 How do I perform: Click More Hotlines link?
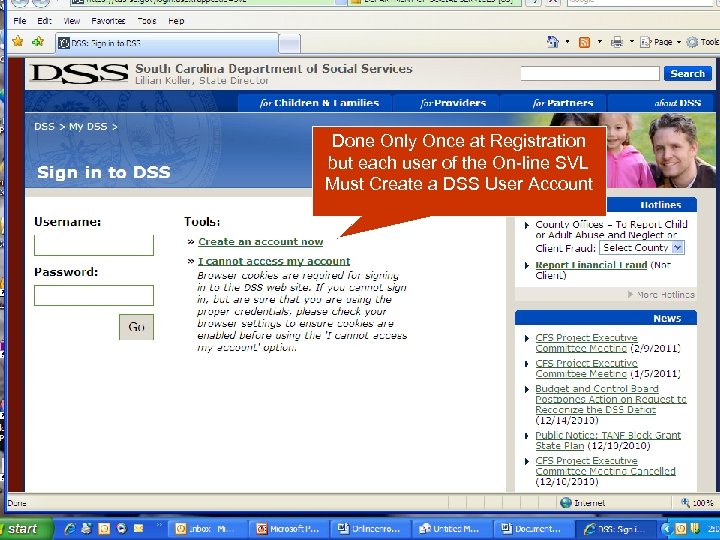click(x=661, y=294)
